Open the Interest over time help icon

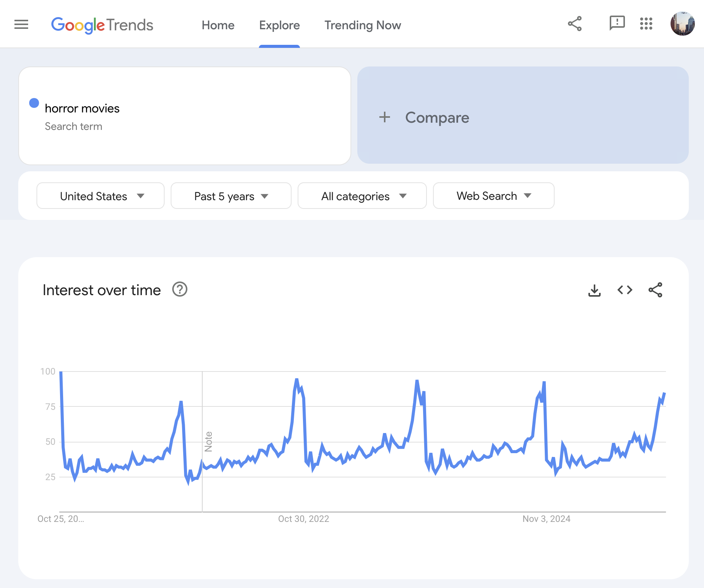pyautogui.click(x=180, y=289)
